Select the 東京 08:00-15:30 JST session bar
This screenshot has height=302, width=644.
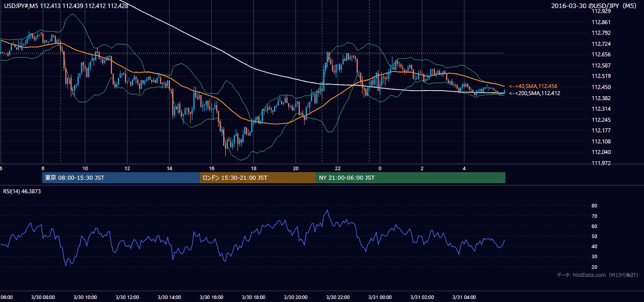(x=121, y=178)
